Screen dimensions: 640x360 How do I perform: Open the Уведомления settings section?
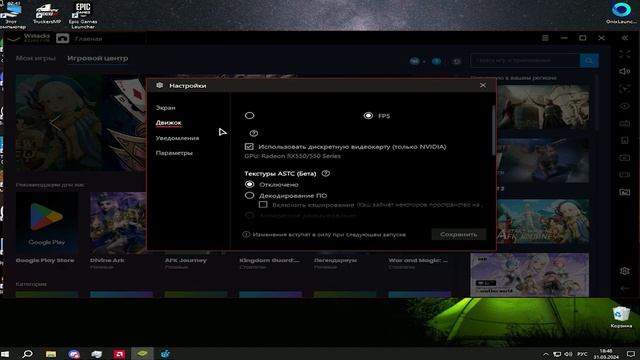tap(177, 138)
